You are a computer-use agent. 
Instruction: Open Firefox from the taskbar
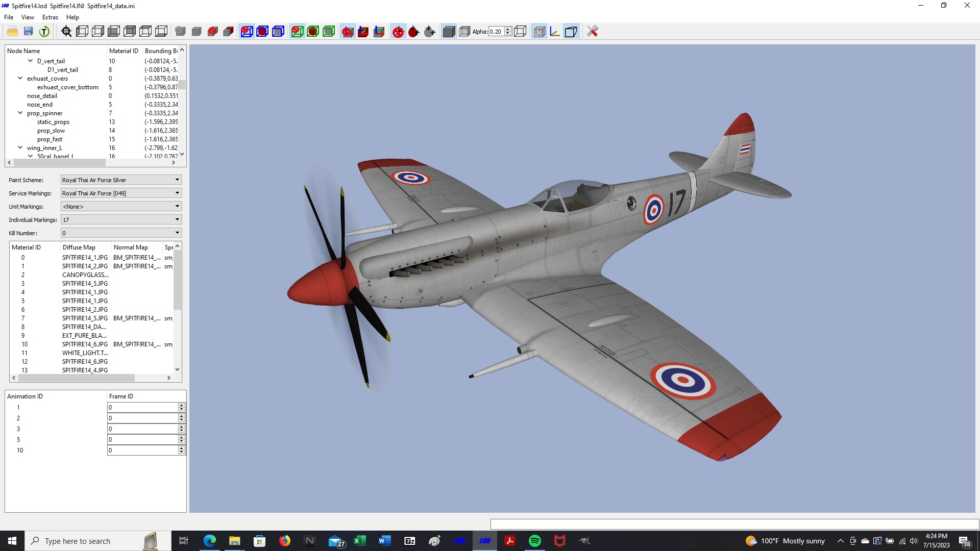click(284, 541)
